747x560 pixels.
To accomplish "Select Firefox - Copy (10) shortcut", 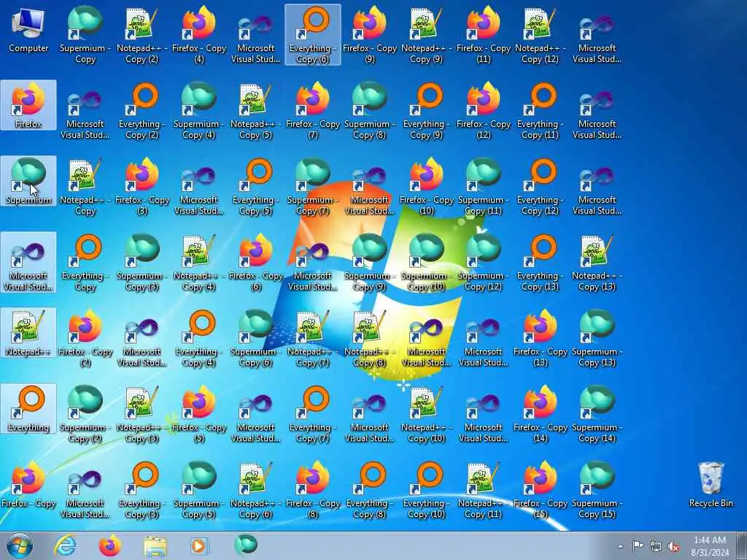I will click(426, 187).
